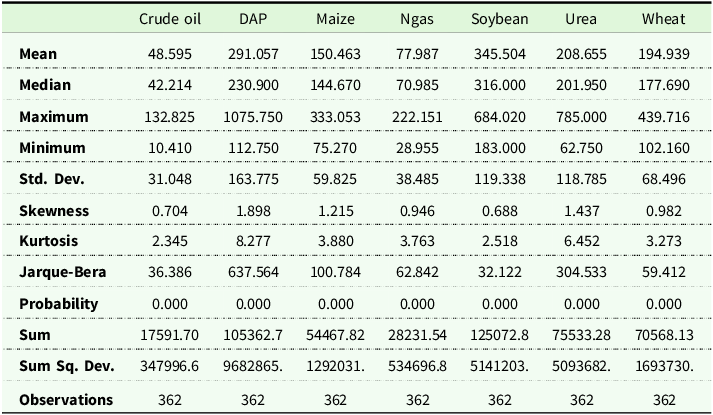Click the Urea kurtosis value 6.452
713x415 pixels.
point(592,241)
